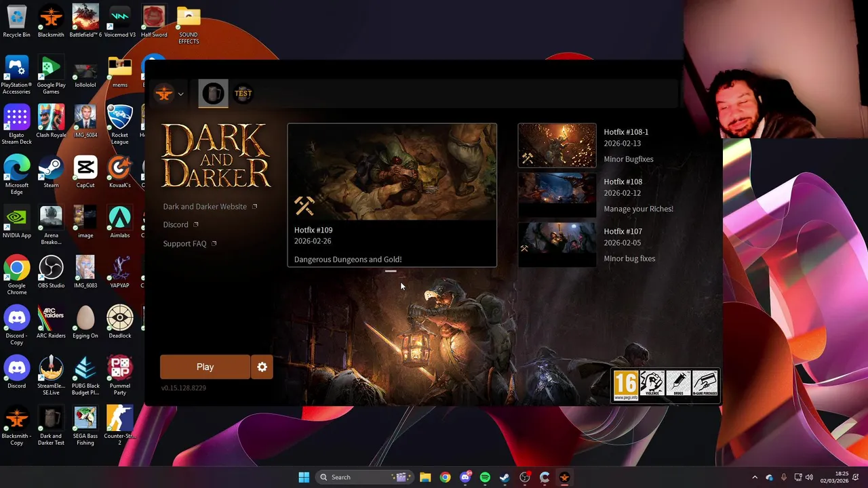The width and height of the screenshot is (868, 488).
Task: Select the Blacksmith desktop shortcut in top row
Action: point(51,21)
